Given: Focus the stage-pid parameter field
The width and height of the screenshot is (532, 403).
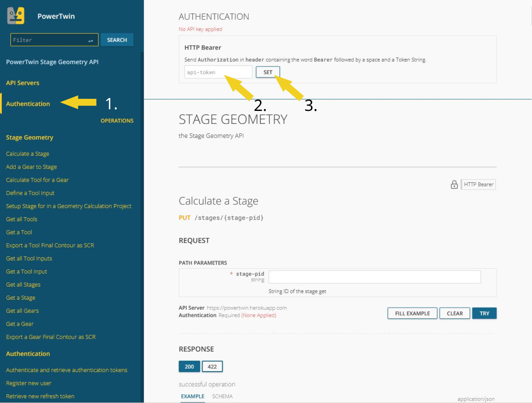Looking at the screenshot, I should 375,277.
